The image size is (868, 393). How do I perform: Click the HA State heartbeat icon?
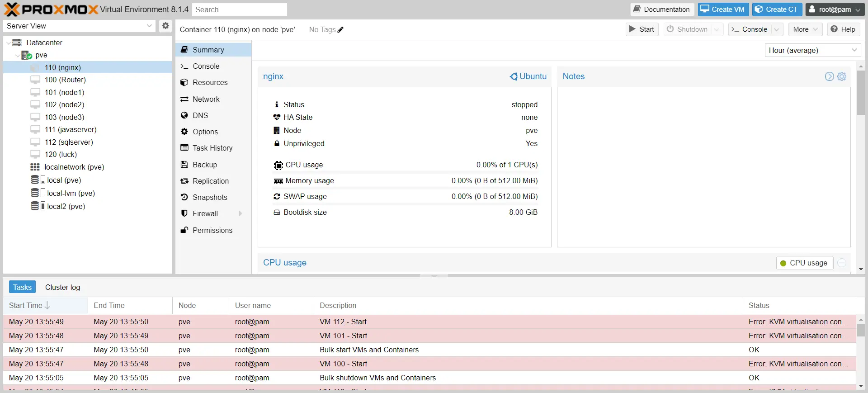tap(277, 118)
